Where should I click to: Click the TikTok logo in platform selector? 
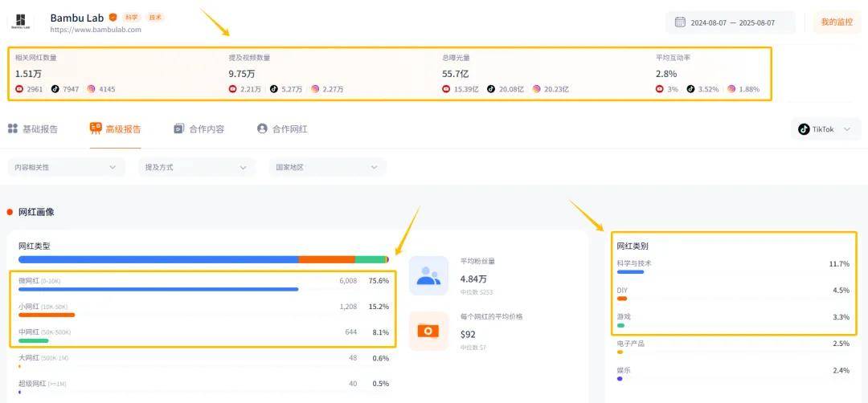point(804,128)
